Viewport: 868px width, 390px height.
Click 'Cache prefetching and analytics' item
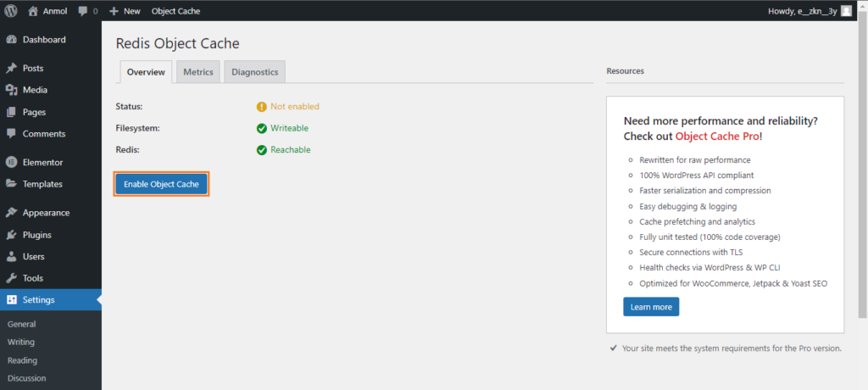[698, 222]
